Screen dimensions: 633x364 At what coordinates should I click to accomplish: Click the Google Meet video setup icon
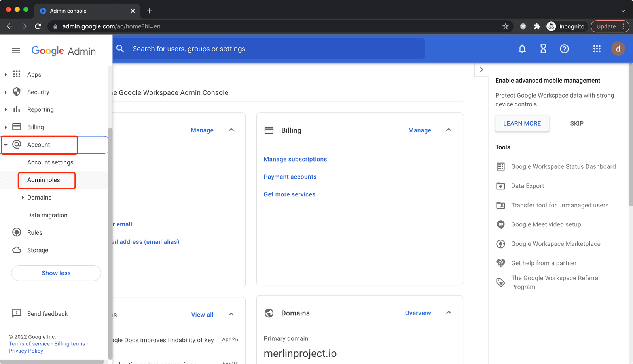click(x=500, y=224)
